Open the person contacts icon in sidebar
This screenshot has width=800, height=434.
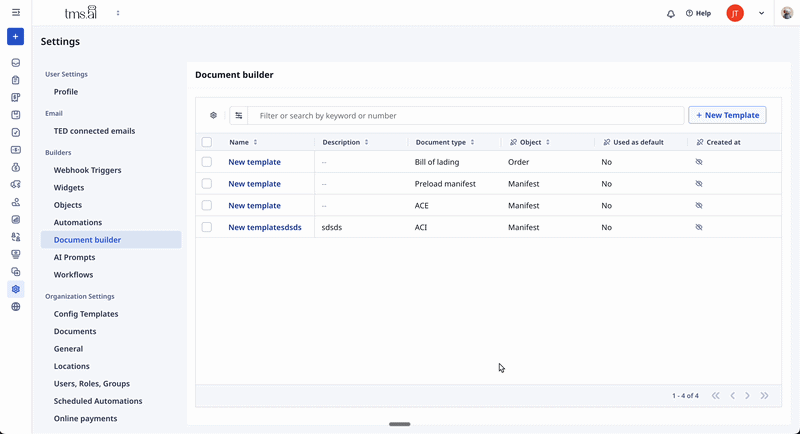pos(16,202)
